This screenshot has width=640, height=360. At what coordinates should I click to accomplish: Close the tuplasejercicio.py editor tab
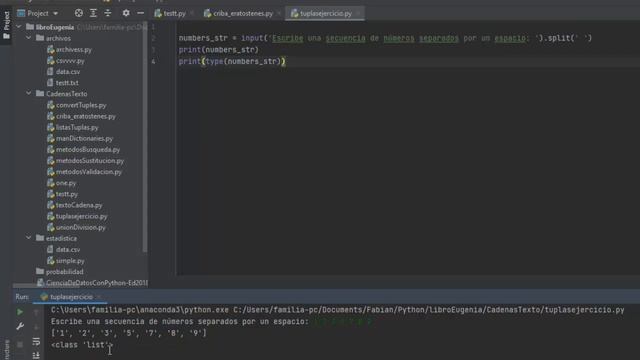[x=358, y=13]
